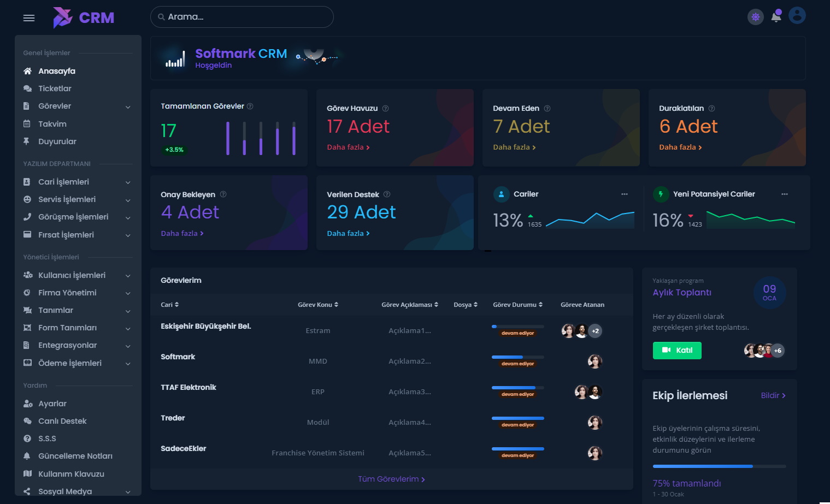
Task: Open the notifications bell icon
Action: [776, 16]
